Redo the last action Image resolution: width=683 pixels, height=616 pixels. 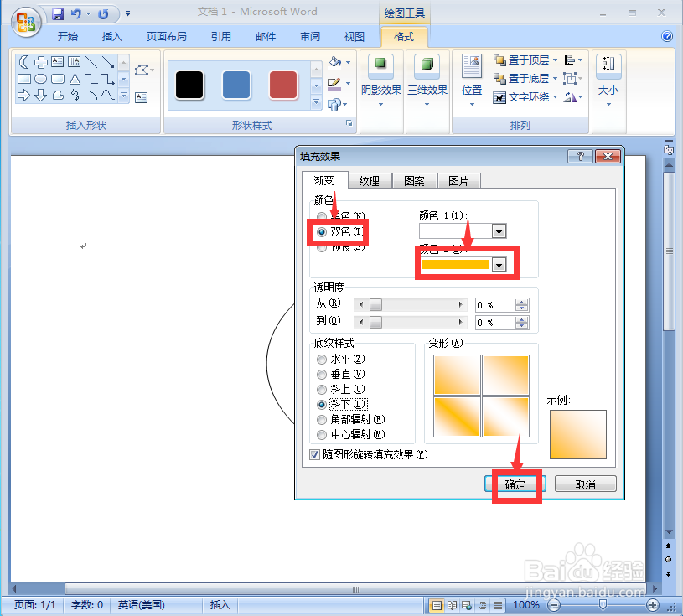[x=103, y=14]
